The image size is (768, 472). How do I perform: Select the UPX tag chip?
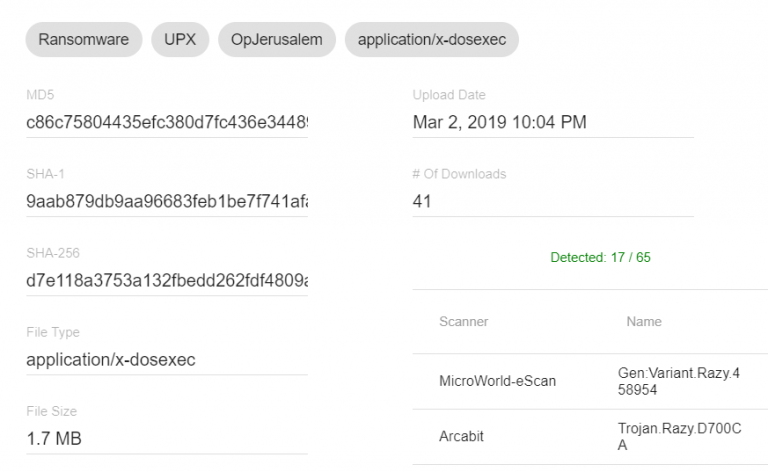[x=180, y=40]
